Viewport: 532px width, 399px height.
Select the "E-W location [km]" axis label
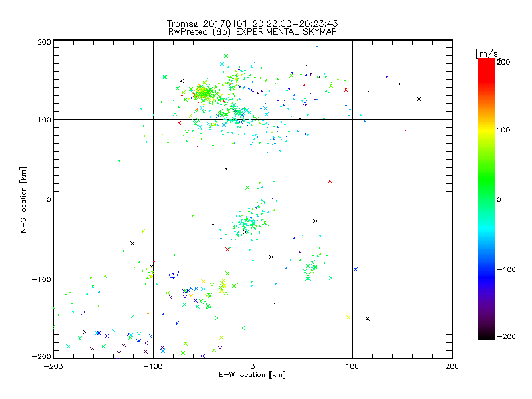pyautogui.click(x=252, y=374)
